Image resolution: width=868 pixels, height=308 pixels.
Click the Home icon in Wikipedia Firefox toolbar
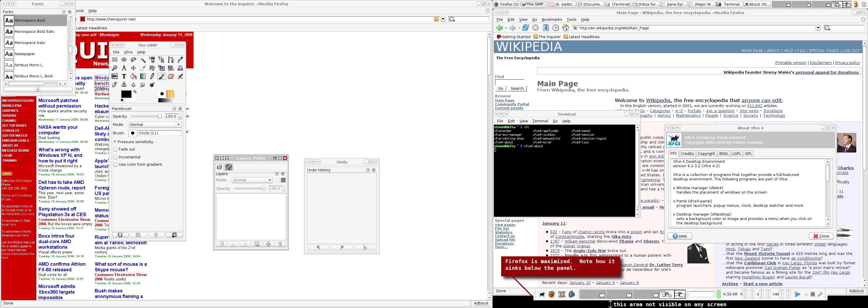(x=565, y=28)
